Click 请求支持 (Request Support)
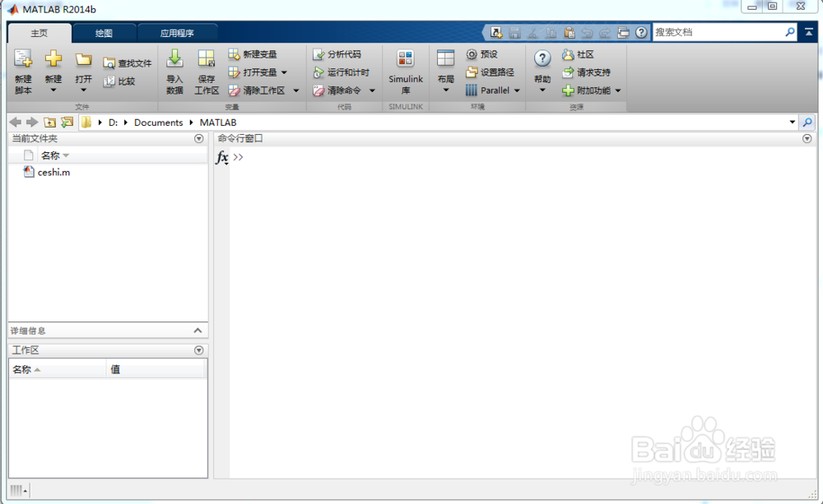823x504 pixels. pos(586,72)
